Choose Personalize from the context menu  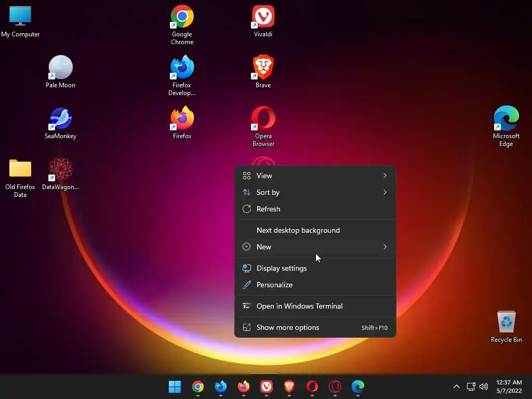[315, 285]
